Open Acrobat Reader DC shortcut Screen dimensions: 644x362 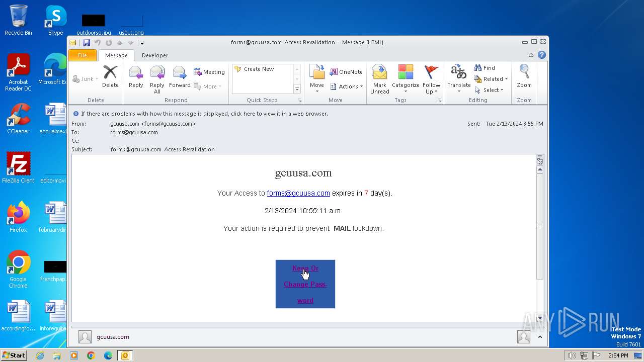click(x=18, y=72)
